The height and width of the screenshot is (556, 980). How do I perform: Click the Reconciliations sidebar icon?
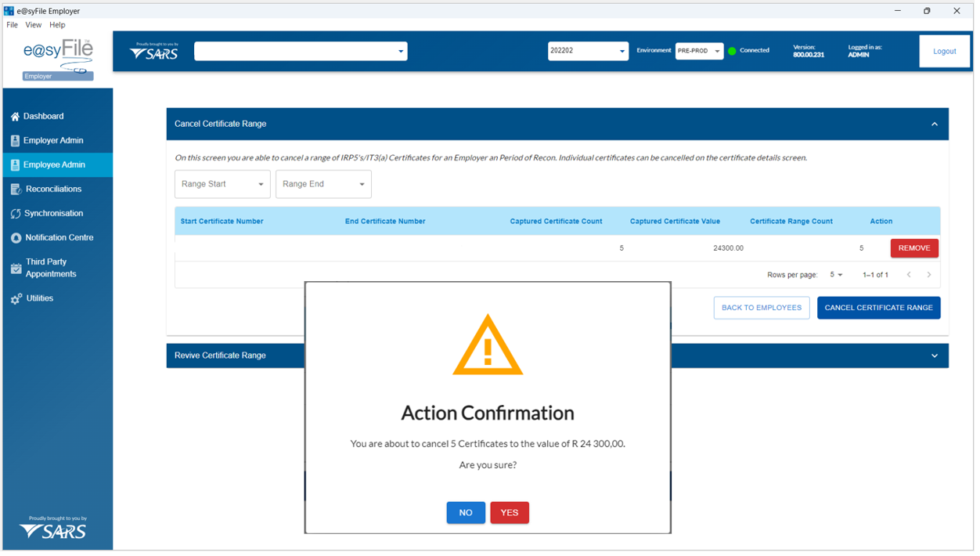pos(16,190)
